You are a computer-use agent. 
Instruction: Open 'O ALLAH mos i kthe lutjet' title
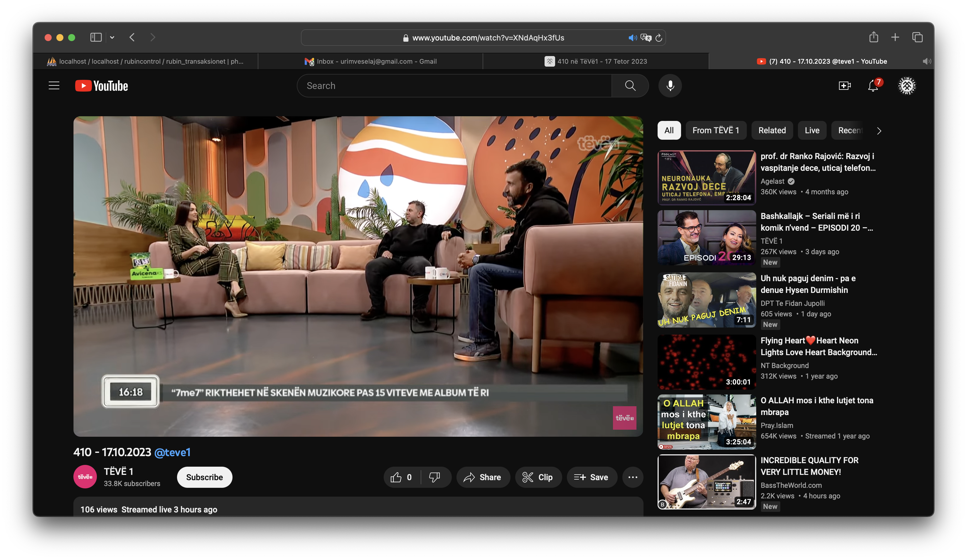pyautogui.click(x=817, y=406)
